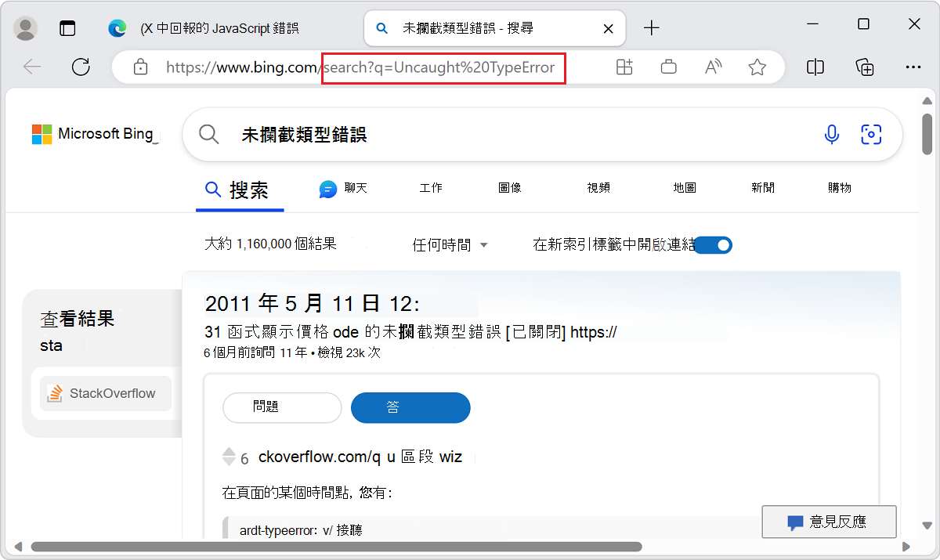Open Browser essentials from the toolbar
The width and height of the screenshot is (940, 560).
668,67
